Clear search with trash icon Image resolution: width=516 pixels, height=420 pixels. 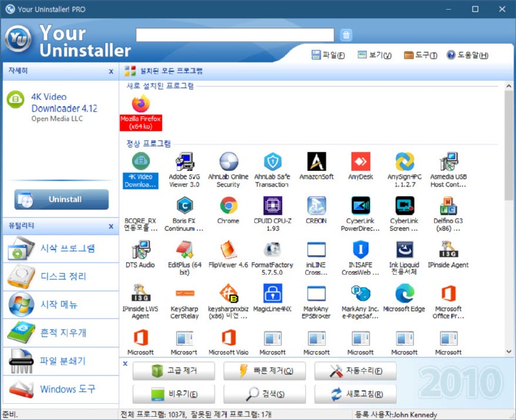[346, 35]
